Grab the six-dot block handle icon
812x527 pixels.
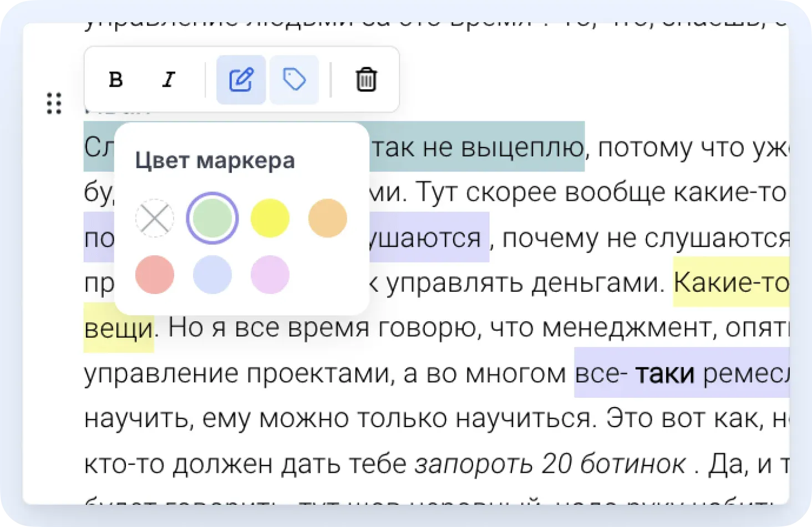point(54,104)
